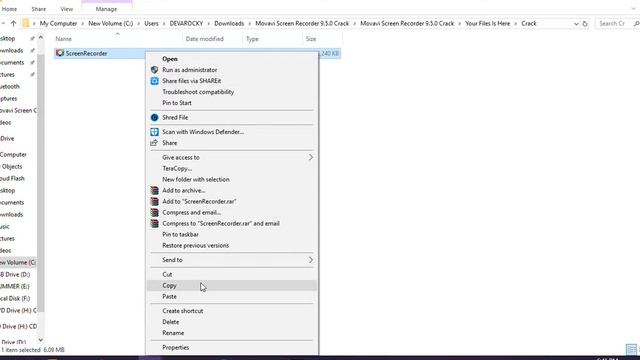Select Pin to taskbar
The height and width of the screenshot is (360, 640).
coord(232,234)
